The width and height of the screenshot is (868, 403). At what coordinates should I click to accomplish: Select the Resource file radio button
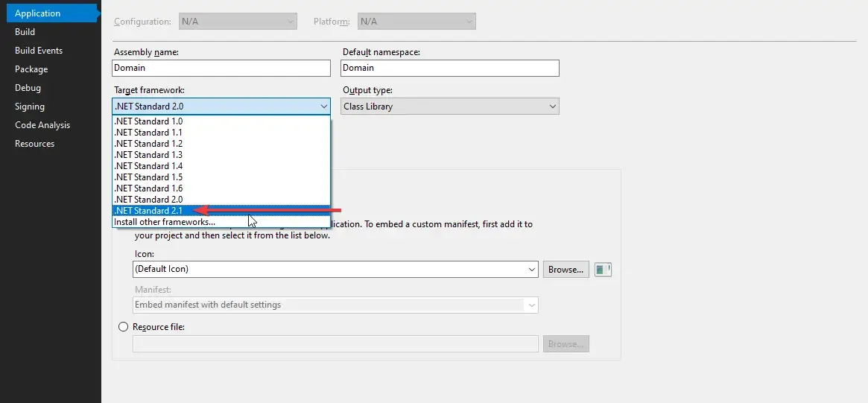(124, 327)
